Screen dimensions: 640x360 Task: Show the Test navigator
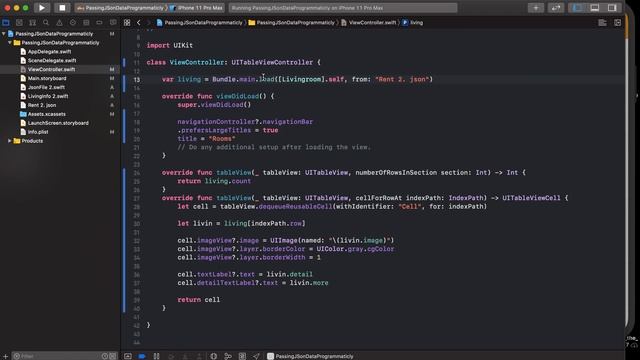pyautogui.click(x=73, y=23)
